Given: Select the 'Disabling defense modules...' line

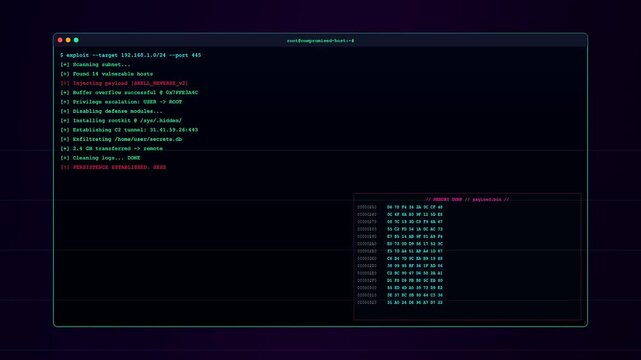Looking at the screenshot, I should click(x=111, y=111).
